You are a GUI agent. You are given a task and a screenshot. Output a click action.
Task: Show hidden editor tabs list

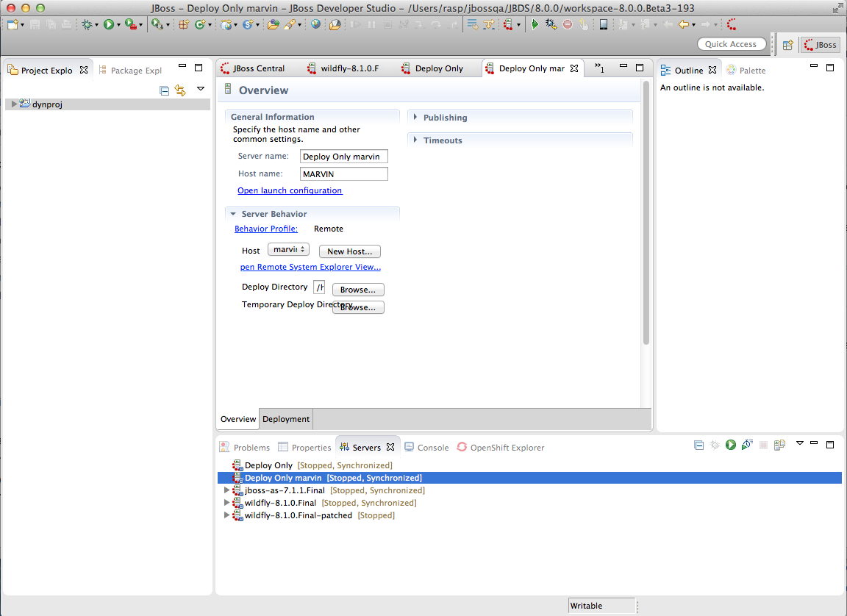click(x=600, y=68)
